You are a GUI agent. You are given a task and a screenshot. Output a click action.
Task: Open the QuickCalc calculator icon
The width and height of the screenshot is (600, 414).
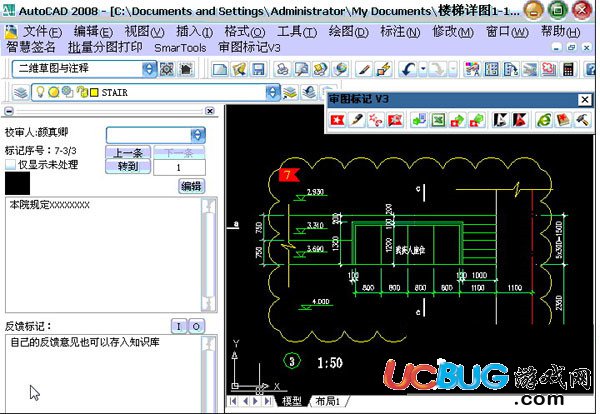(x=569, y=69)
